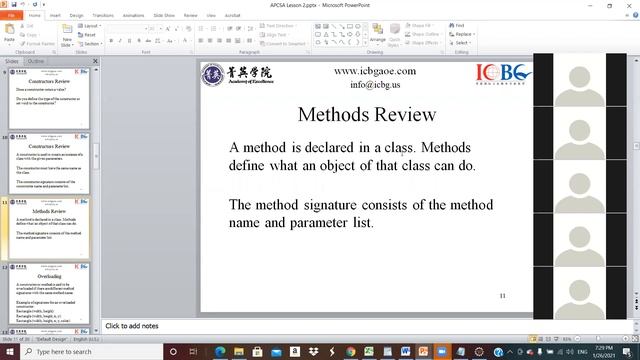This screenshot has height=360, width=640.
Task: Switch to the Insert ribbon tab
Action: point(55,15)
